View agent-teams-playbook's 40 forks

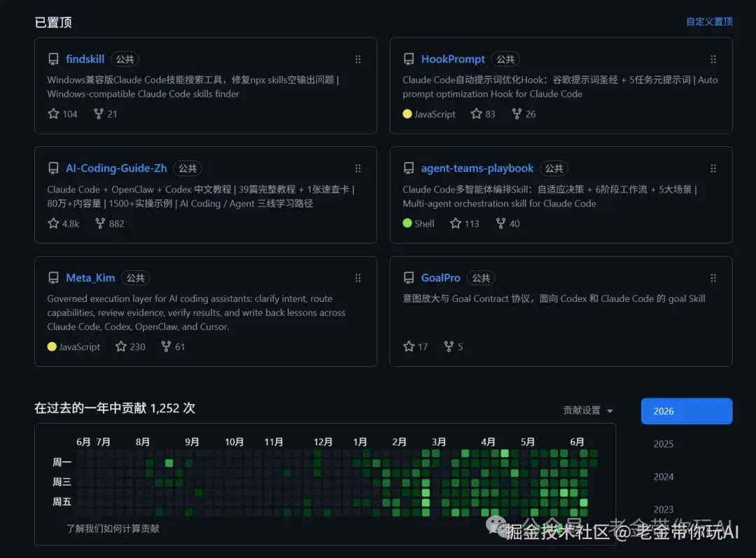[507, 223]
